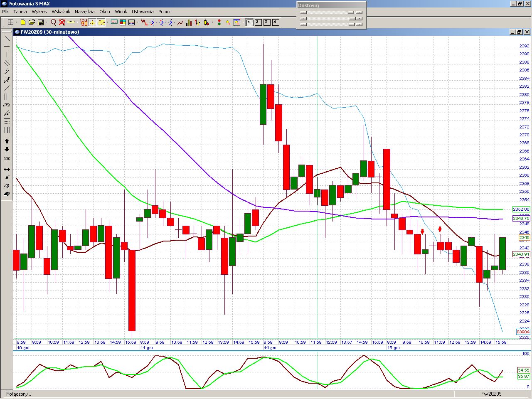Viewport: 532px width, 399px height.
Task: Select the concentric arcs drawing tool
Action: pyautogui.click(x=7, y=105)
